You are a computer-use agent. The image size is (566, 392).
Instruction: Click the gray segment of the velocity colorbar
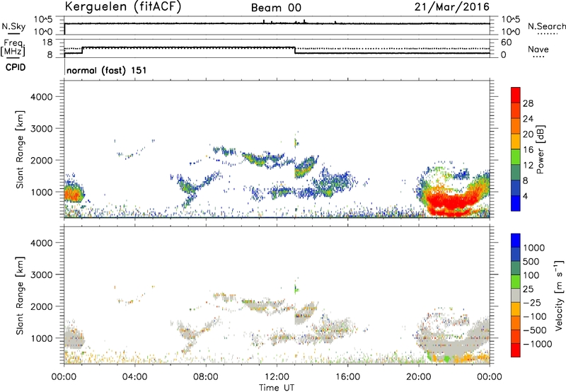pyautogui.click(x=516, y=296)
